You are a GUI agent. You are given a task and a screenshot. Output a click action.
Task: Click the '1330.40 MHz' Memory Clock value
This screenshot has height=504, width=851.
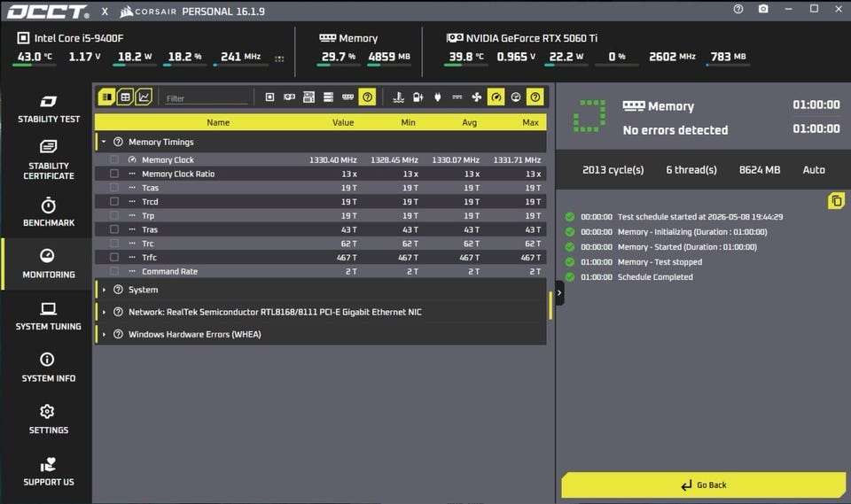coord(333,160)
